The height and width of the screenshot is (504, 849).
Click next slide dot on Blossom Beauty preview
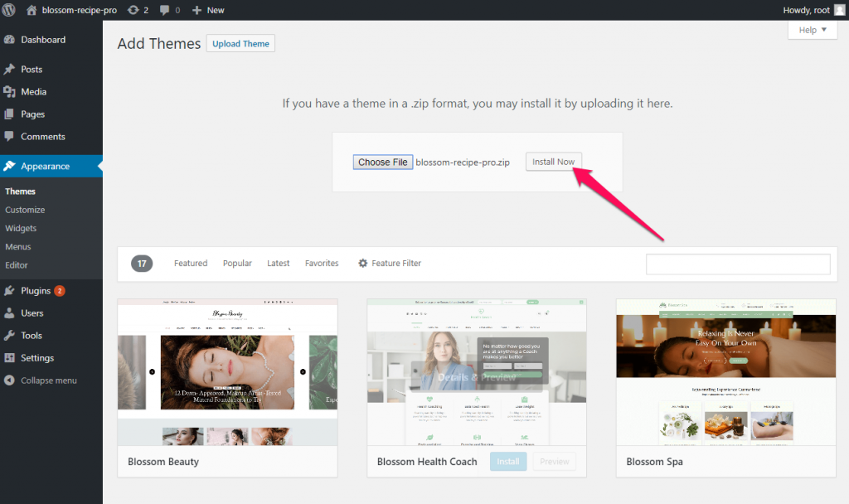pos(303,372)
